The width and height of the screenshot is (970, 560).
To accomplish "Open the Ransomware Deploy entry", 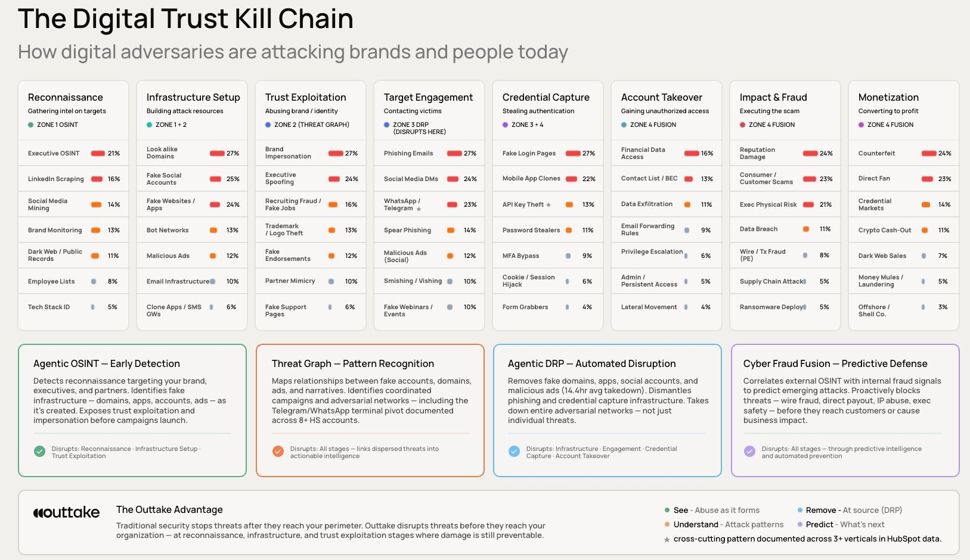I will click(771, 307).
